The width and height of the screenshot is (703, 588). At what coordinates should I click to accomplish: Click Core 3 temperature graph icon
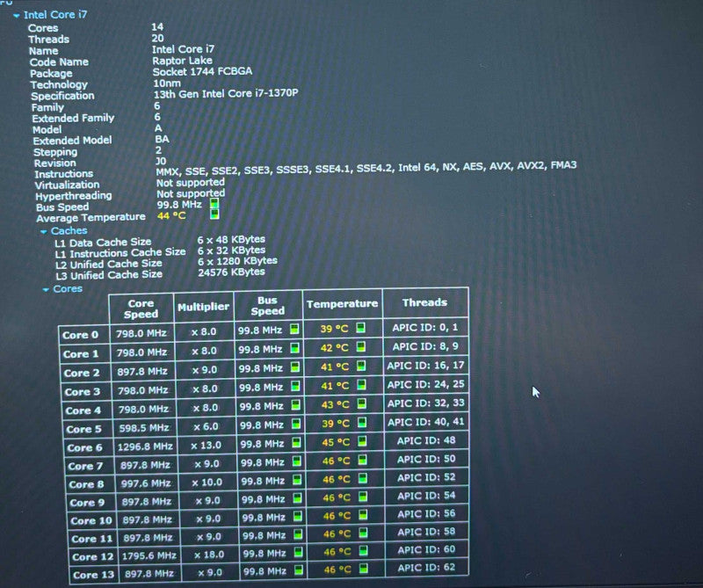click(x=361, y=384)
